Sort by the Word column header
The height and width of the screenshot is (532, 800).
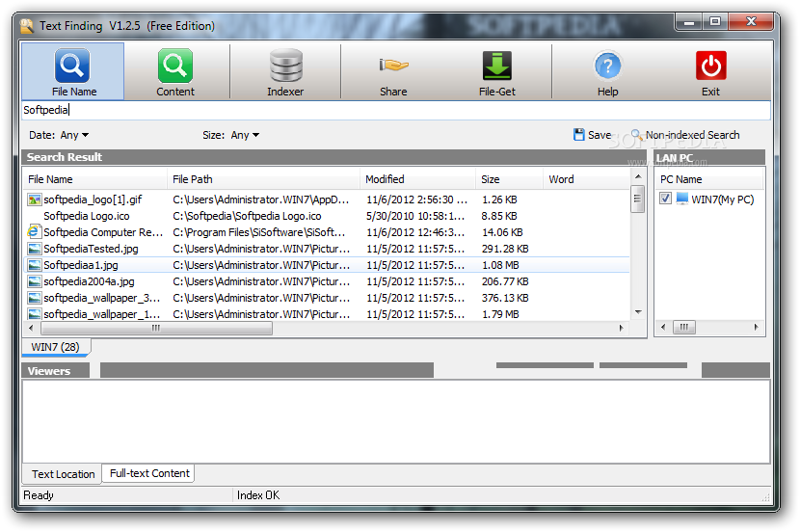(x=587, y=179)
